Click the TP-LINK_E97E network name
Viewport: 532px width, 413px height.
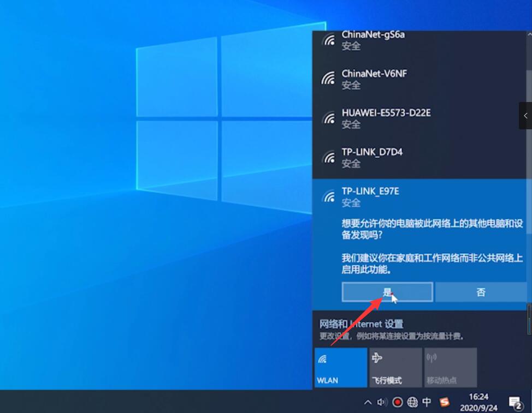tap(370, 191)
